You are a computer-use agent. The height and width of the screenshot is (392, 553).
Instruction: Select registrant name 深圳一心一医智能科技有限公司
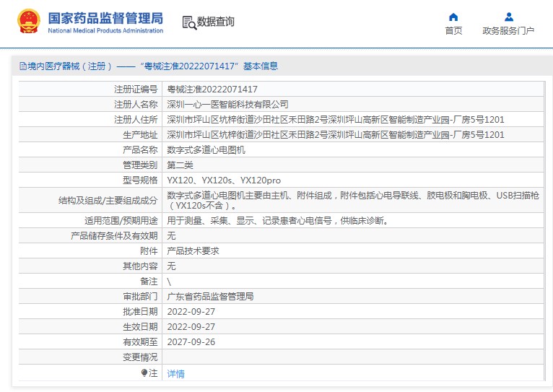click(228, 105)
